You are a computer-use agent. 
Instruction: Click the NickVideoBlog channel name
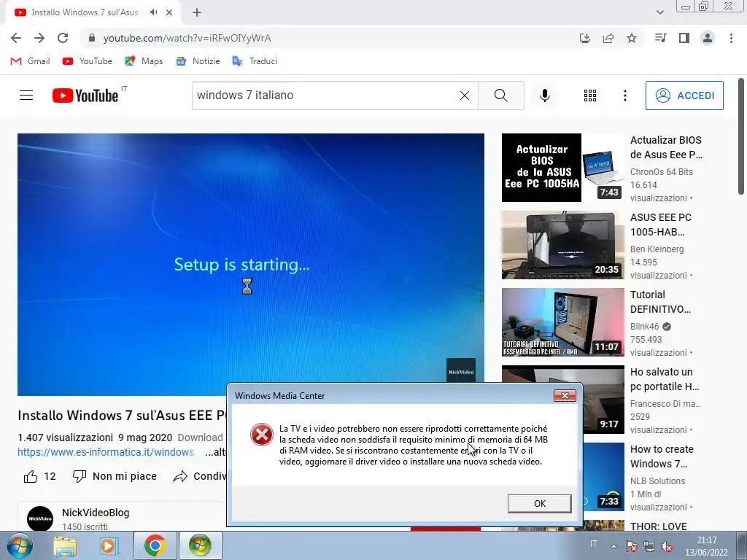[x=96, y=513]
